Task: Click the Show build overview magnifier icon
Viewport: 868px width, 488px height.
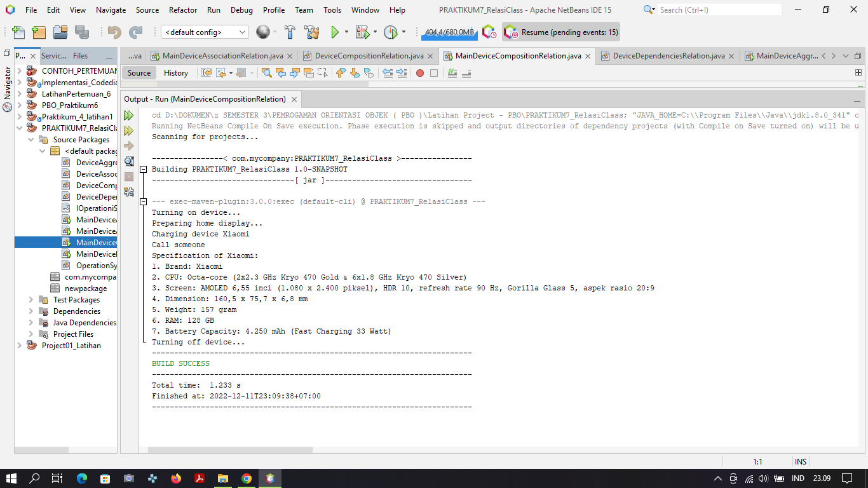Action: point(129,161)
